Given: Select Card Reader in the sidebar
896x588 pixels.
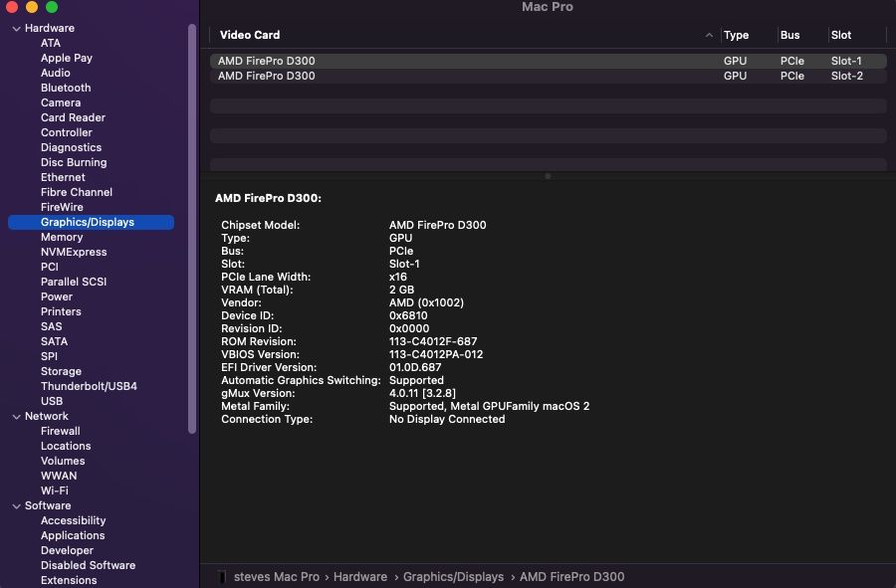Looking at the screenshot, I should point(73,117).
